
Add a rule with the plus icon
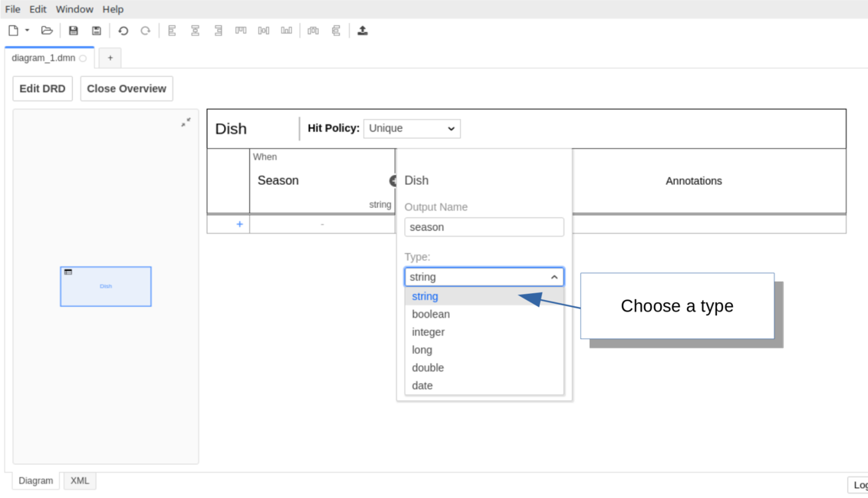[239, 224]
